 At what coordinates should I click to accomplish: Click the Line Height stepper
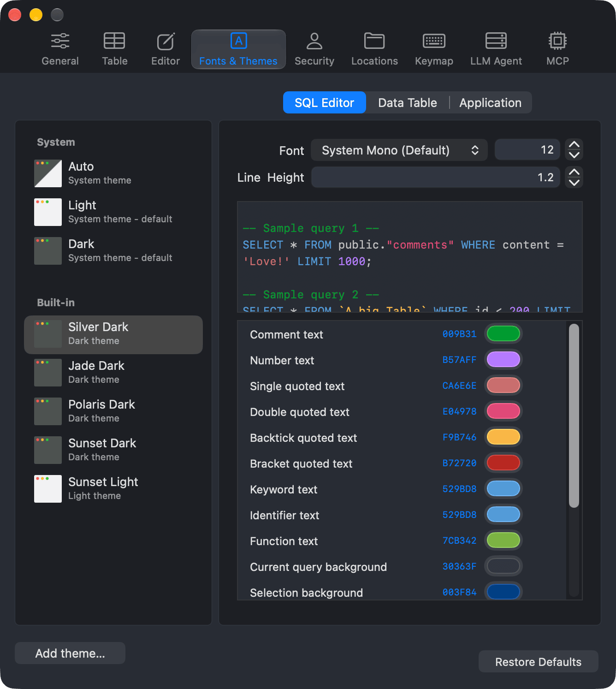574,178
